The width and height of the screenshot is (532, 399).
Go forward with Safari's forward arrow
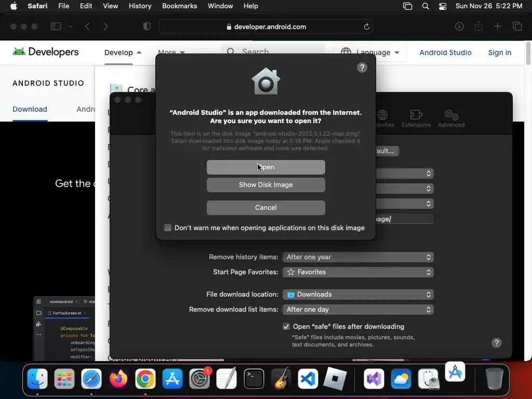click(105, 26)
